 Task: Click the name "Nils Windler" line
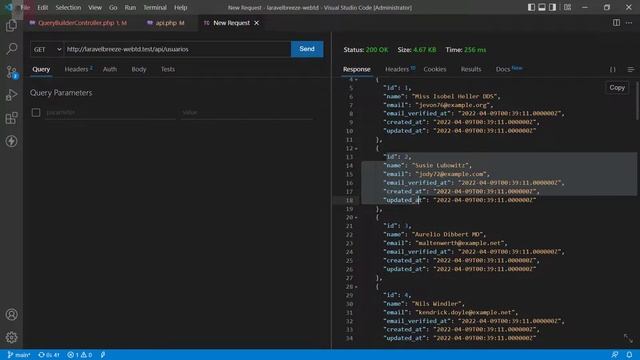[424, 304]
